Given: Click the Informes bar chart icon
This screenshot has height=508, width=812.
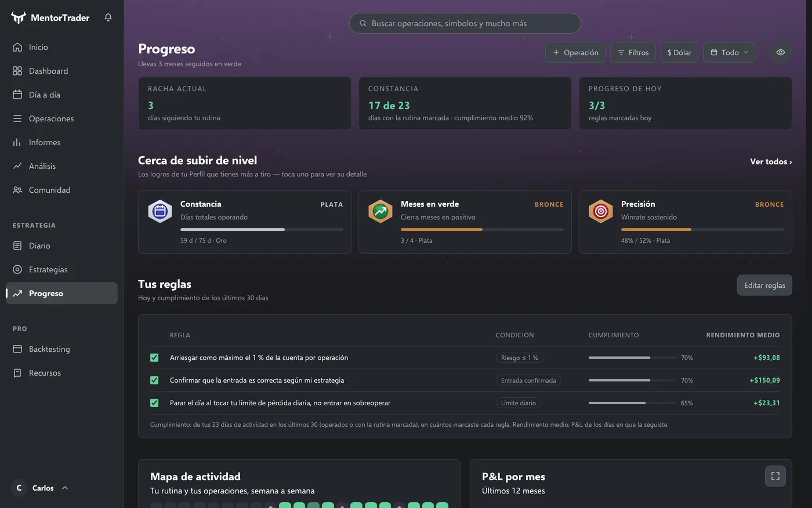Looking at the screenshot, I should point(17,142).
